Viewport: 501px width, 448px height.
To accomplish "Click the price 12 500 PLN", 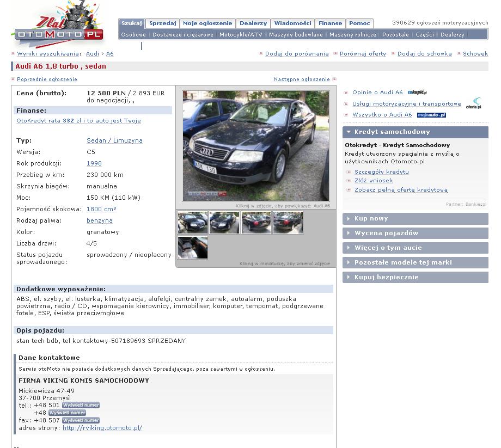I will pos(106,93).
